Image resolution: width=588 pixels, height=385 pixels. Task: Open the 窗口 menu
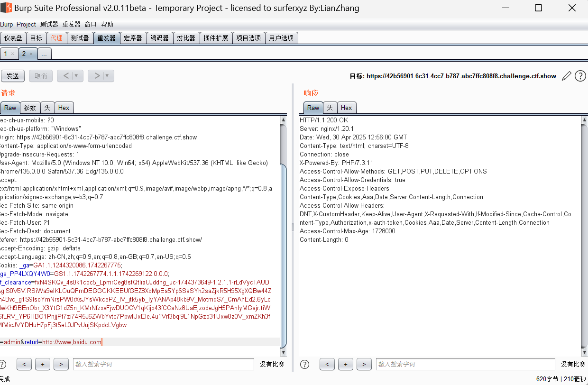click(91, 24)
